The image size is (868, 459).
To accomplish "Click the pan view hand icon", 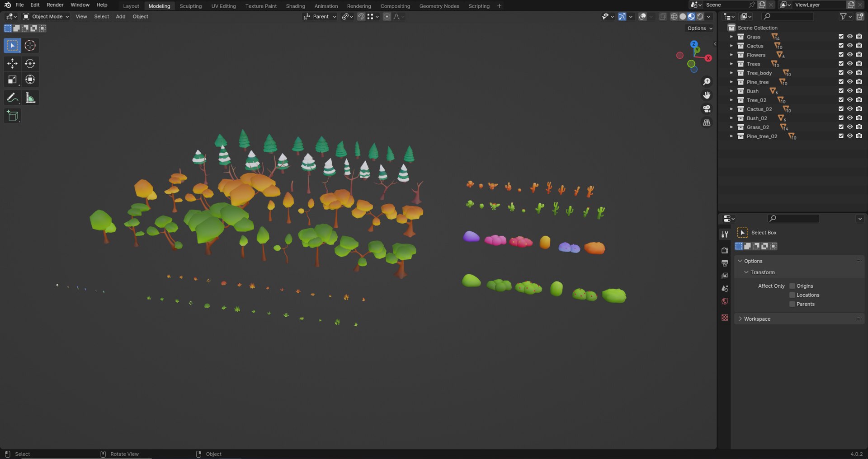I will pos(707,95).
